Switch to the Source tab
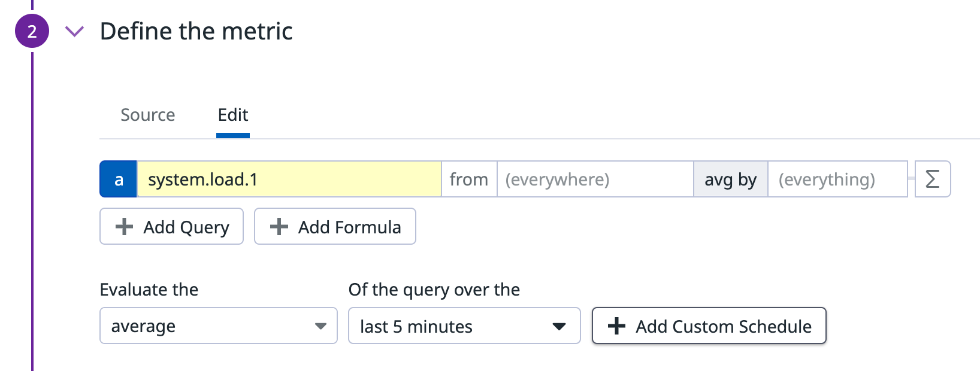 click(x=148, y=115)
